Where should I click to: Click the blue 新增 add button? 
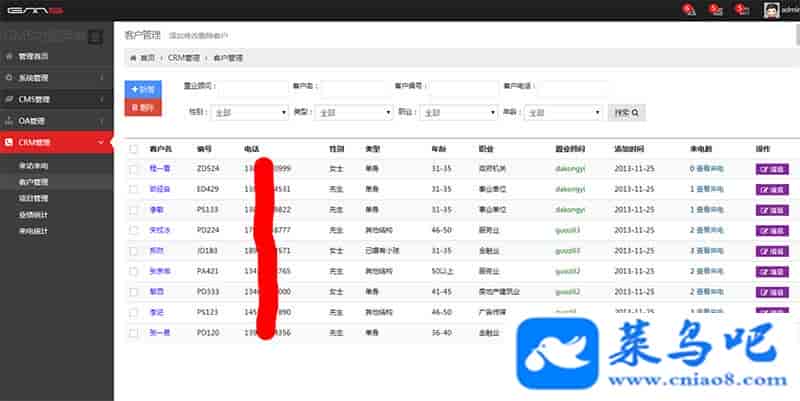(x=142, y=90)
